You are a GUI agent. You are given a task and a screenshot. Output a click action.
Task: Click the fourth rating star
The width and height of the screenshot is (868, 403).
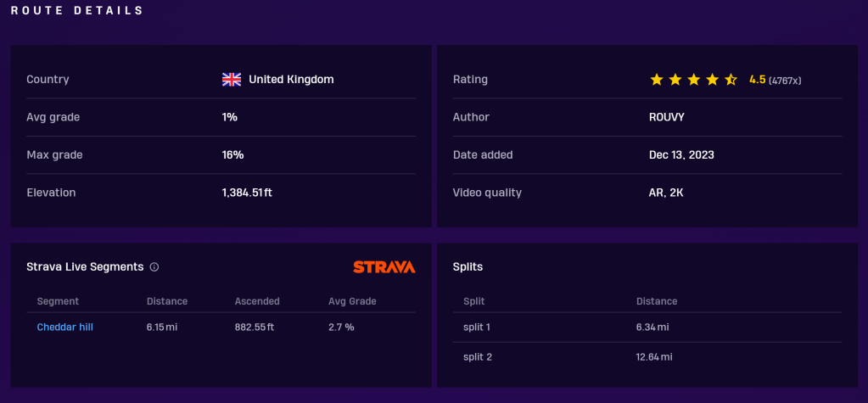tap(713, 79)
